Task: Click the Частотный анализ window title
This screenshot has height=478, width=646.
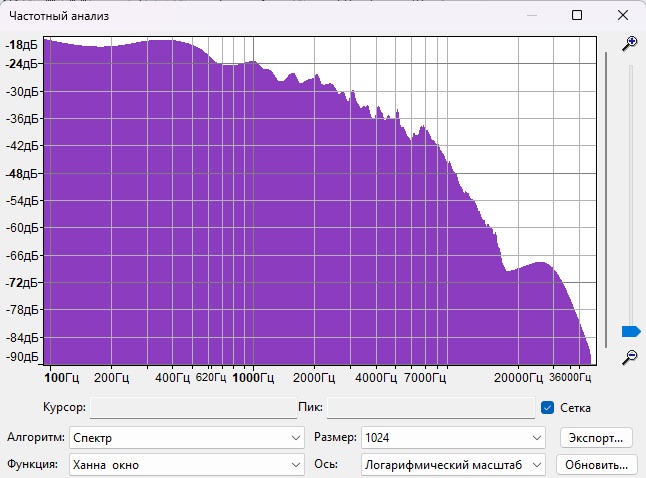Action: [x=59, y=16]
